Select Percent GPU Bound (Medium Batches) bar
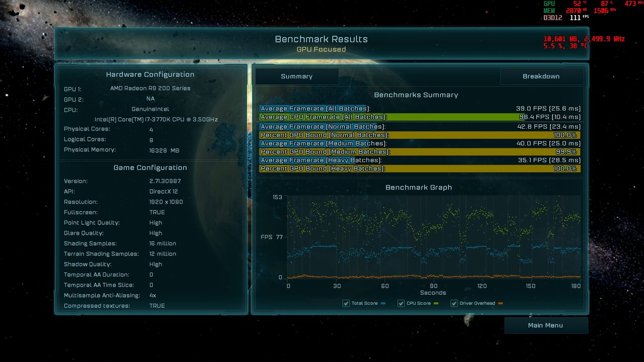 point(420,152)
